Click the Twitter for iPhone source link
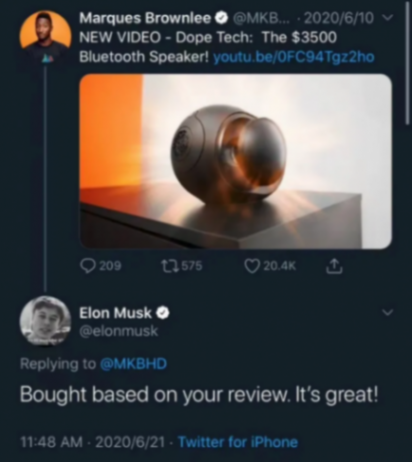Screen dimensions: 412x462 [x=238, y=442]
